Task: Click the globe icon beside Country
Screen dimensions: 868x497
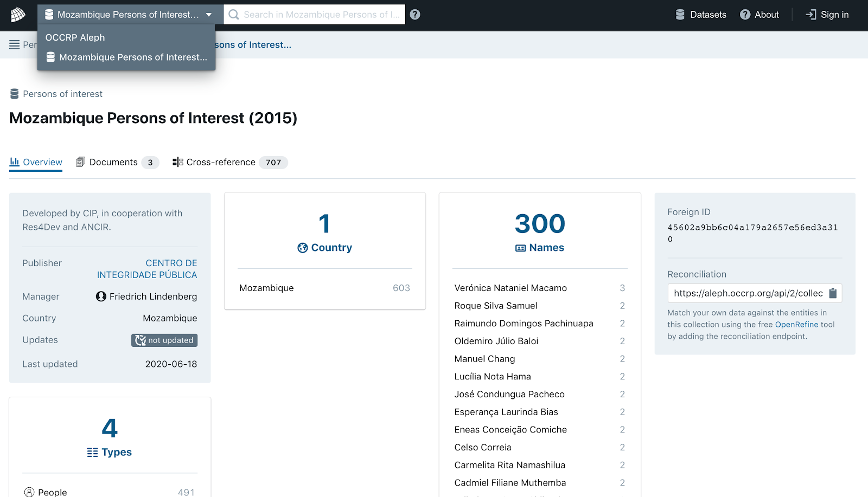Action: pyautogui.click(x=302, y=248)
